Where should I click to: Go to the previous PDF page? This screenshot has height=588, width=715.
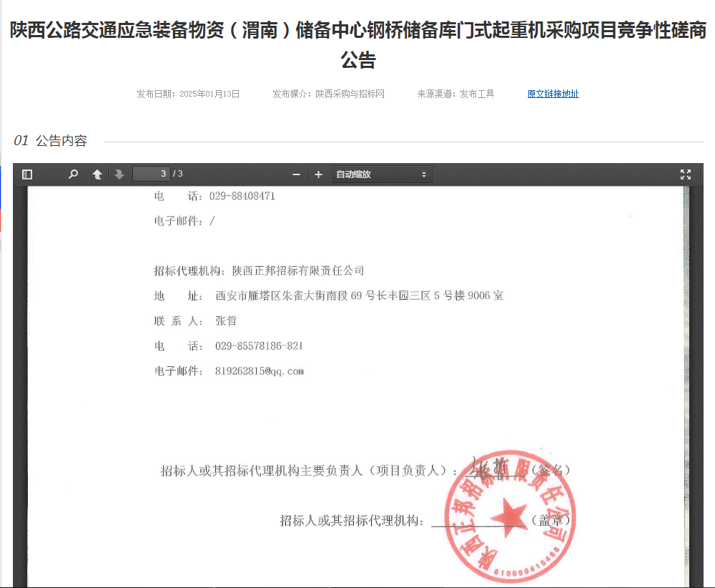pyautogui.click(x=97, y=175)
